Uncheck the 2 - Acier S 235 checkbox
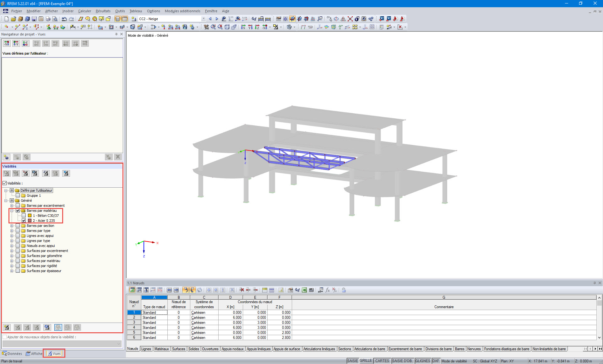 click(x=24, y=221)
